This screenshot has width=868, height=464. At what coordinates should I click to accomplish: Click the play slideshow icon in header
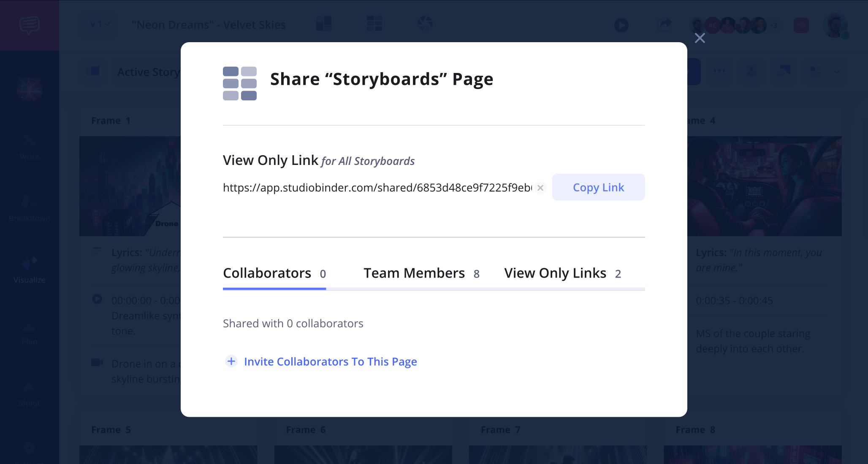[x=621, y=25]
